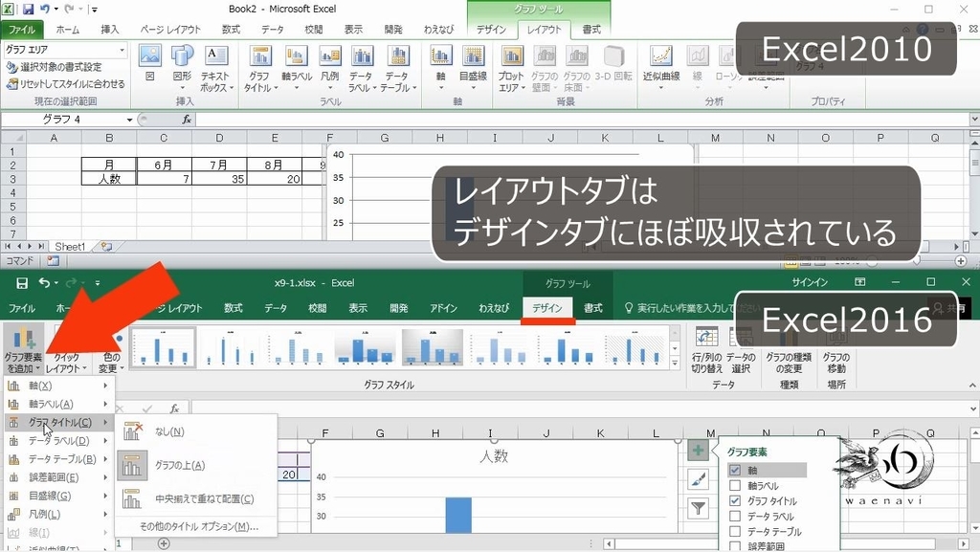Viewport: 980px width, 552px height.
Task: Toggle the 軸ラベル checkbox in グラフ要素
Action: tap(735, 486)
